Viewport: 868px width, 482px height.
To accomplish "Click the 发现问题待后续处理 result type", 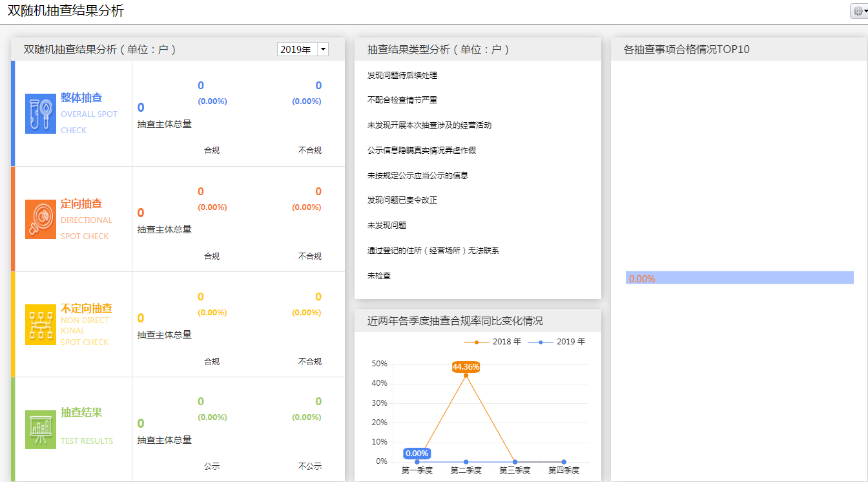I will pyautogui.click(x=402, y=76).
